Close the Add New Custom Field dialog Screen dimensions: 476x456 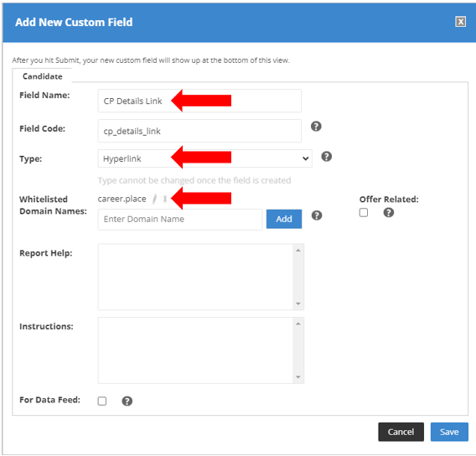[460, 22]
